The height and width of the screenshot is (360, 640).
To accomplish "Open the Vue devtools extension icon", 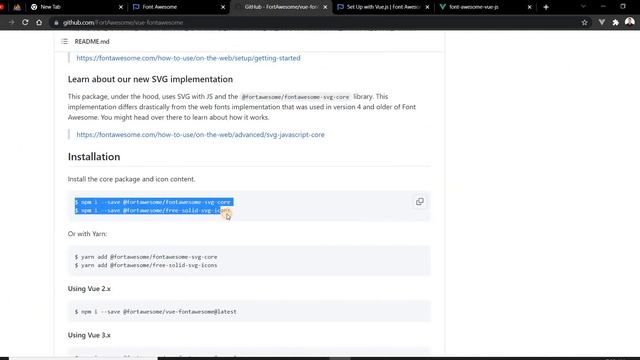I will pos(602,22).
